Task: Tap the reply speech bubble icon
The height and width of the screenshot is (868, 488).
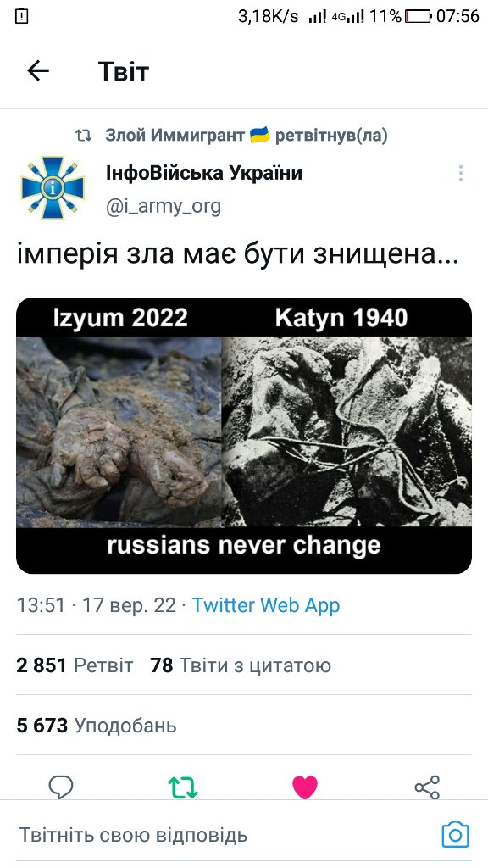Action: (61, 787)
